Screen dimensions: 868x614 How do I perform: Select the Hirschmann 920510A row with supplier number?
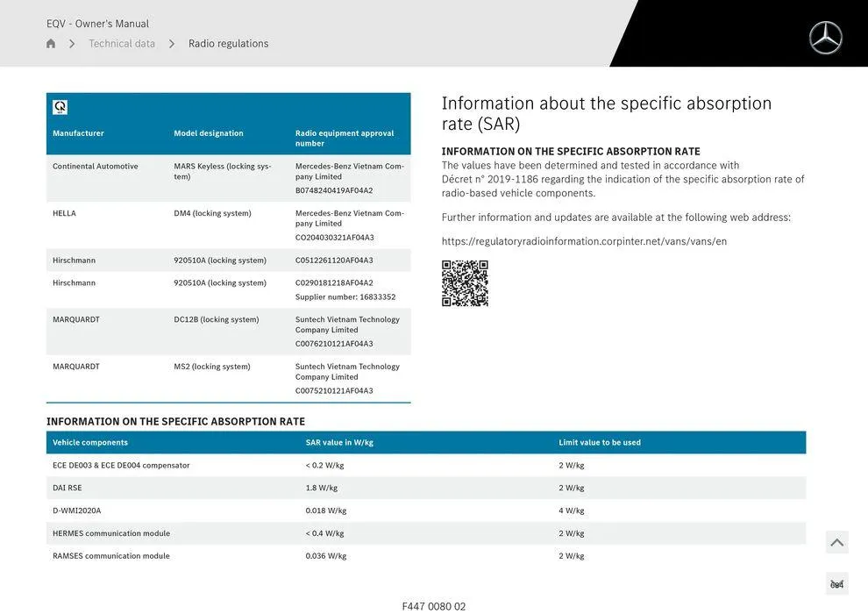tap(228, 288)
